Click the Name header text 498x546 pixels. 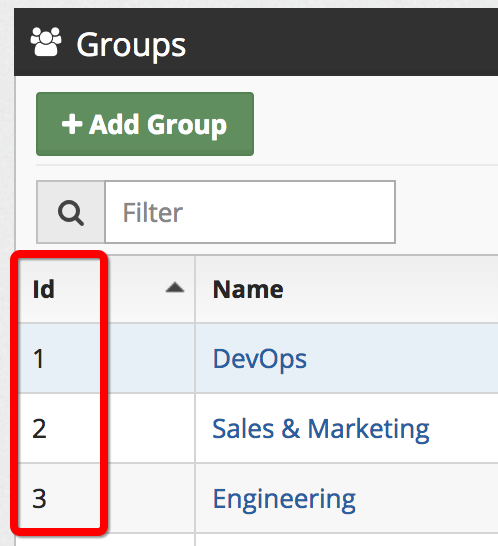point(248,289)
